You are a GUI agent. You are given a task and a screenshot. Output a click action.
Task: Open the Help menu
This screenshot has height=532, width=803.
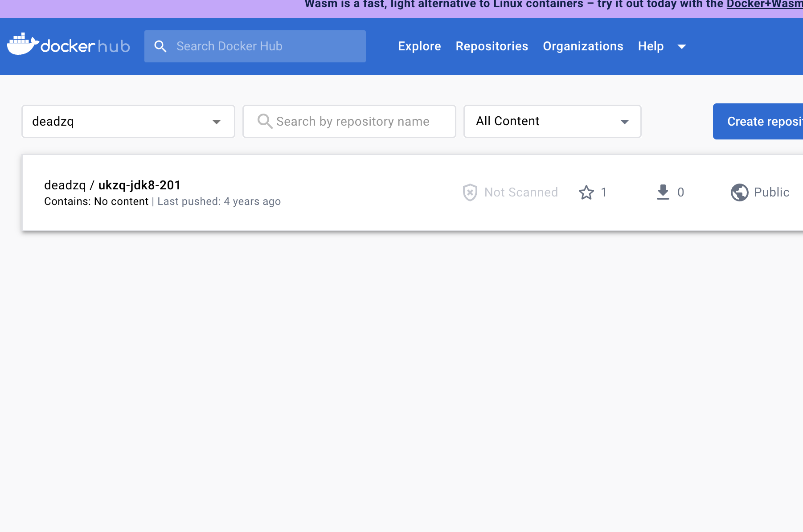pos(651,46)
